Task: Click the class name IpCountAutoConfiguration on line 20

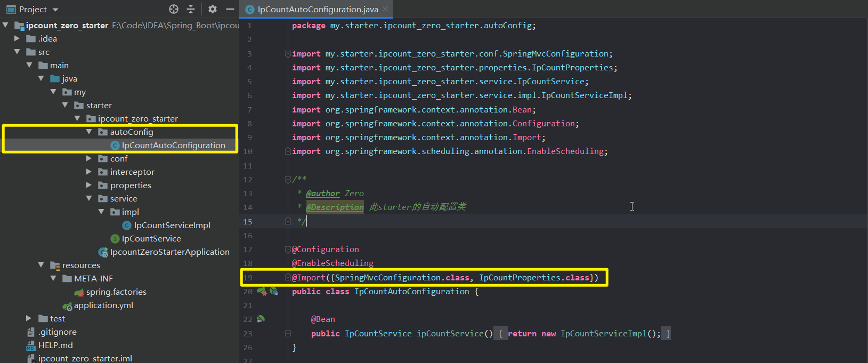Action: [412, 292]
